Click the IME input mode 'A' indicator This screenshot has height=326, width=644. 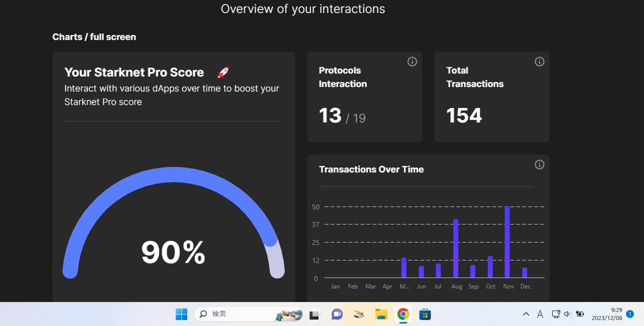(x=540, y=314)
